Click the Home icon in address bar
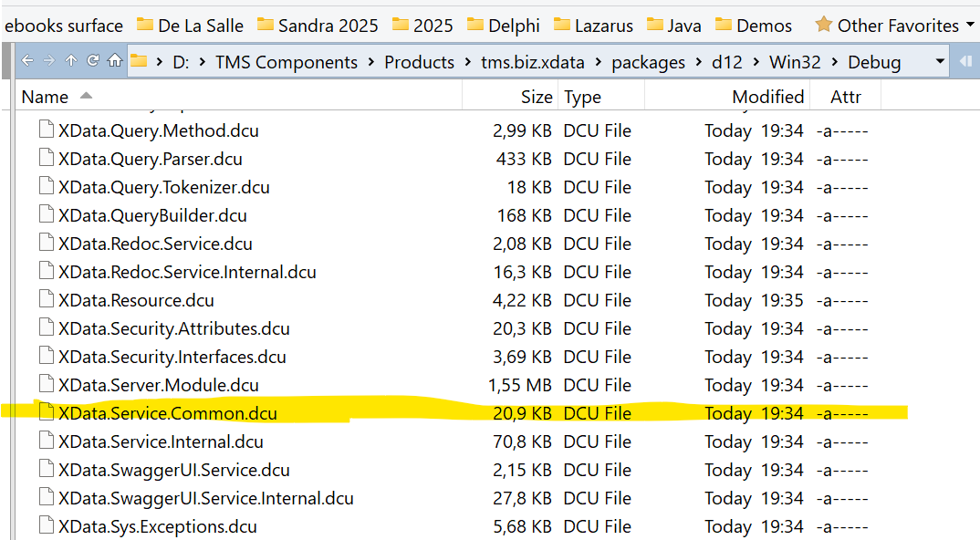Image resolution: width=980 pixels, height=540 pixels. tap(114, 61)
